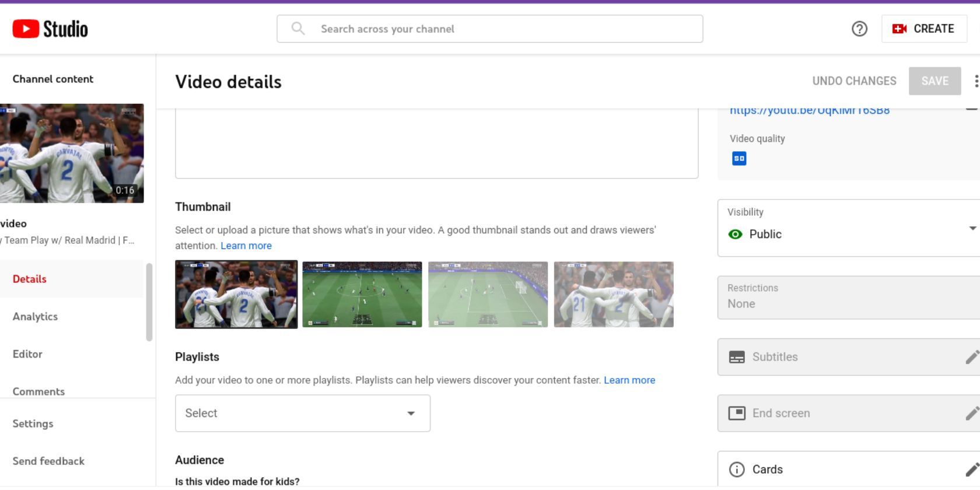The image size is (980, 490).
Task: Click the UNDO CHANGES button
Action: coord(854,81)
